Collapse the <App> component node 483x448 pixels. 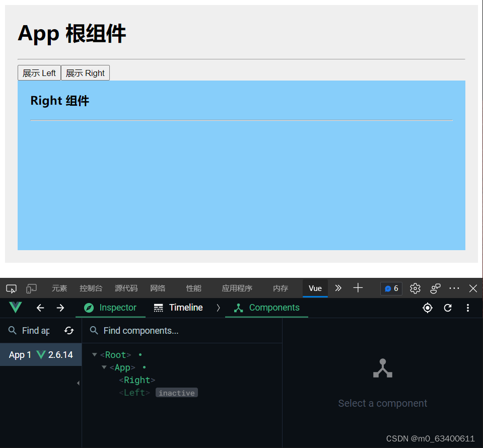point(104,367)
